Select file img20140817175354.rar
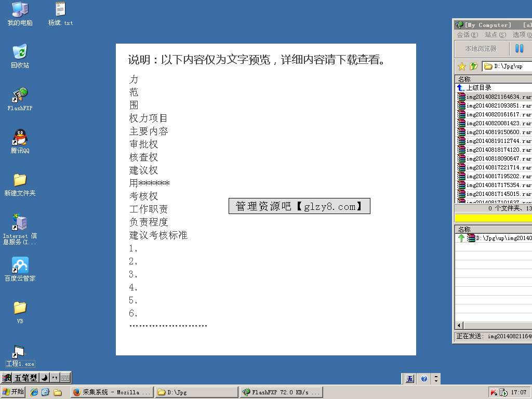The height and width of the screenshot is (399, 532). [494, 185]
